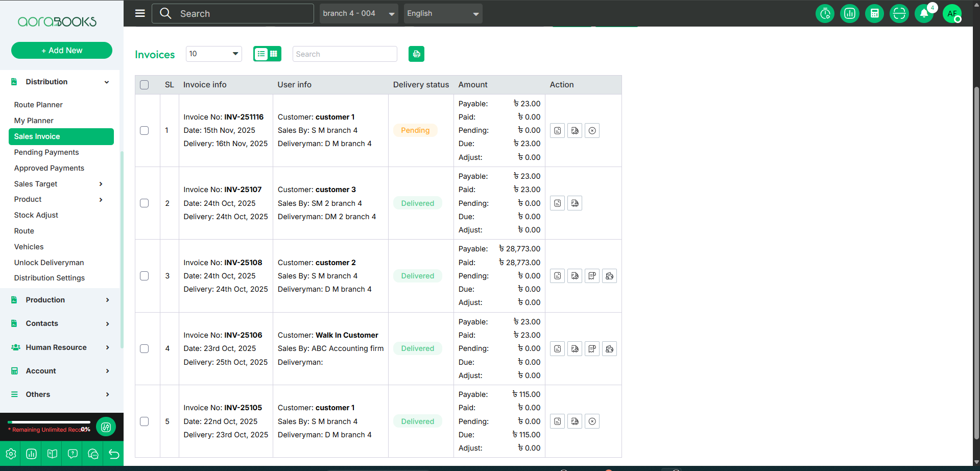Open the calculator icon in header
Image resolution: width=980 pixels, height=471 pixels.
(x=874, y=14)
